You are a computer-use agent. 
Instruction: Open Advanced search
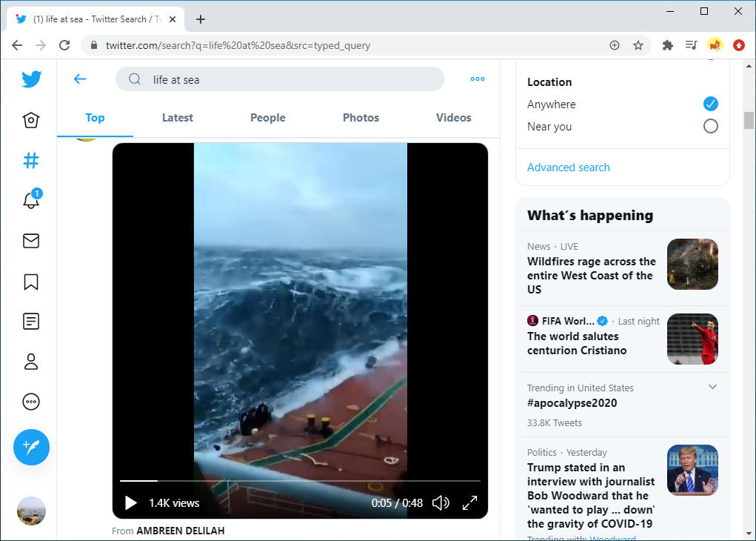(568, 167)
